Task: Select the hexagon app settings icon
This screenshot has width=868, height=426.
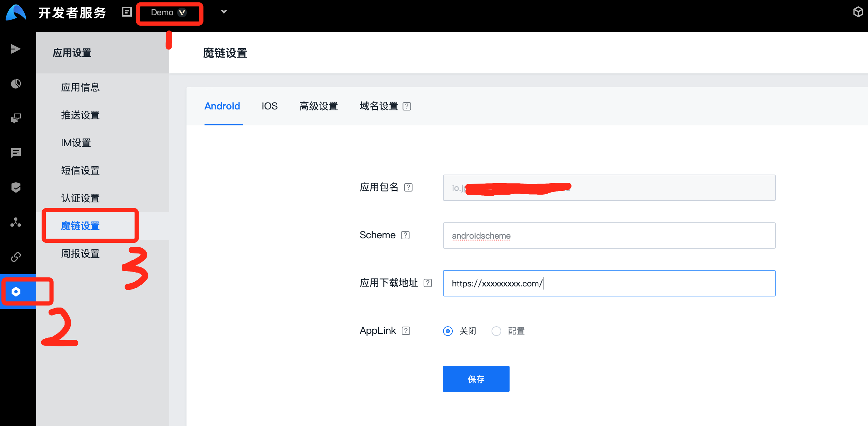Action: tap(16, 292)
